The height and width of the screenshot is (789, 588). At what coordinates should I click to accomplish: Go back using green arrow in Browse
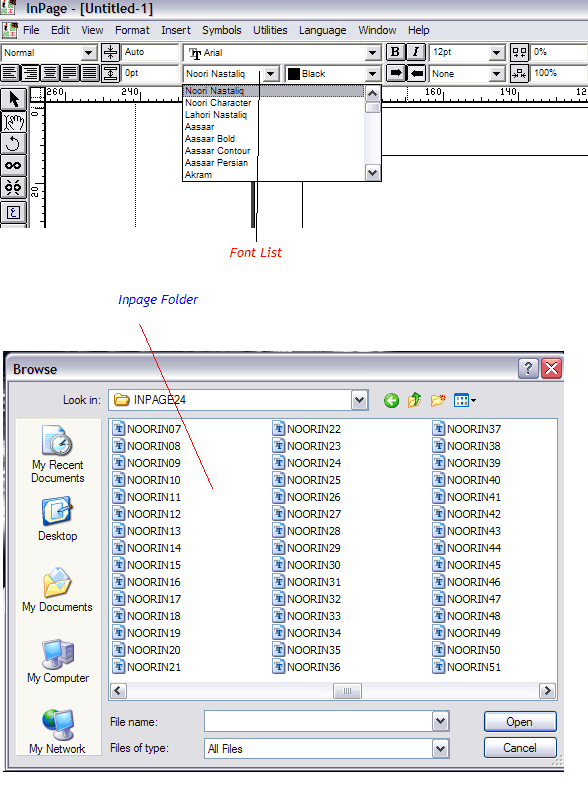click(x=391, y=401)
